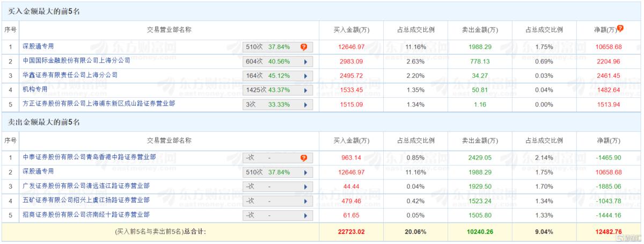Click 买入金额(万) header in the buy table

tap(353, 30)
